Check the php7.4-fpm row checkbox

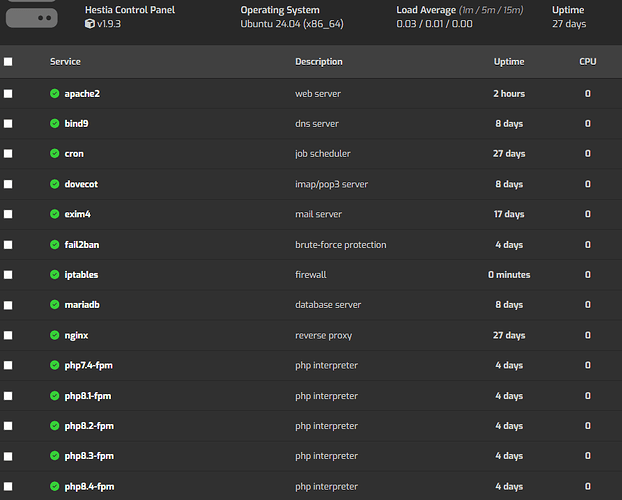8,365
